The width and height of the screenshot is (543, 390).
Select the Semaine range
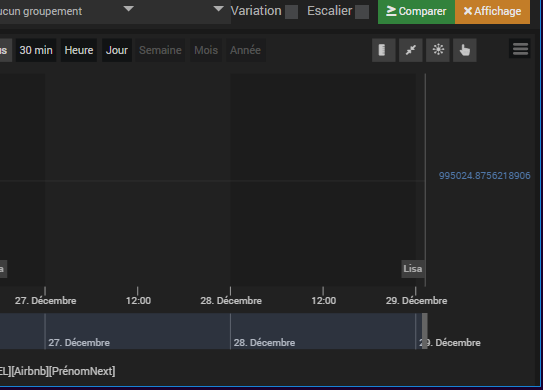(x=160, y=50)
